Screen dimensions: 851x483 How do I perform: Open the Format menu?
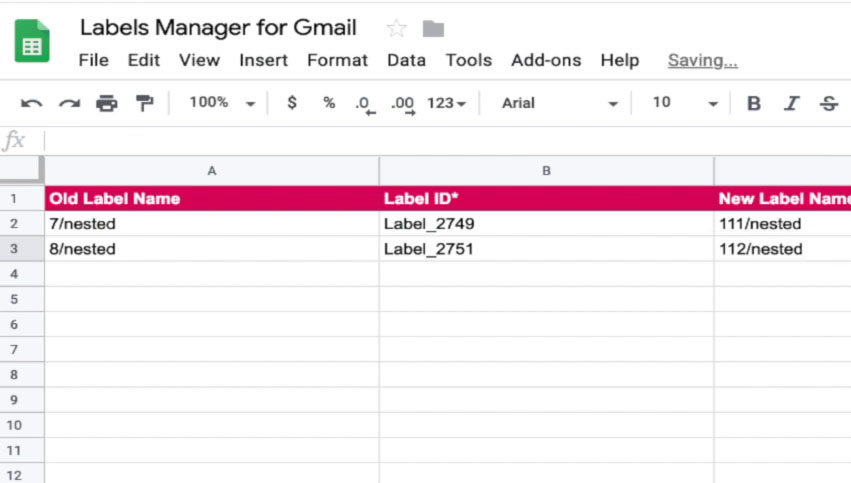pos(337,60)
